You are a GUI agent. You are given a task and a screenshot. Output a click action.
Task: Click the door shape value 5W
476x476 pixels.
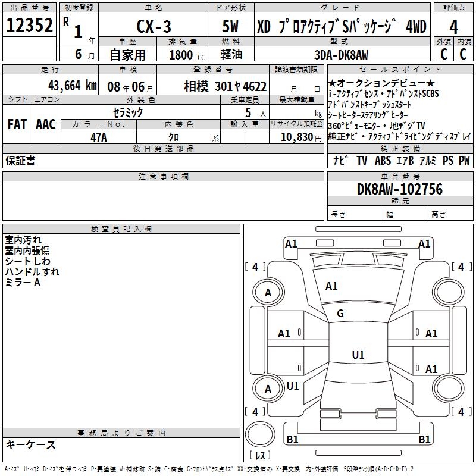tap(230, 26)
